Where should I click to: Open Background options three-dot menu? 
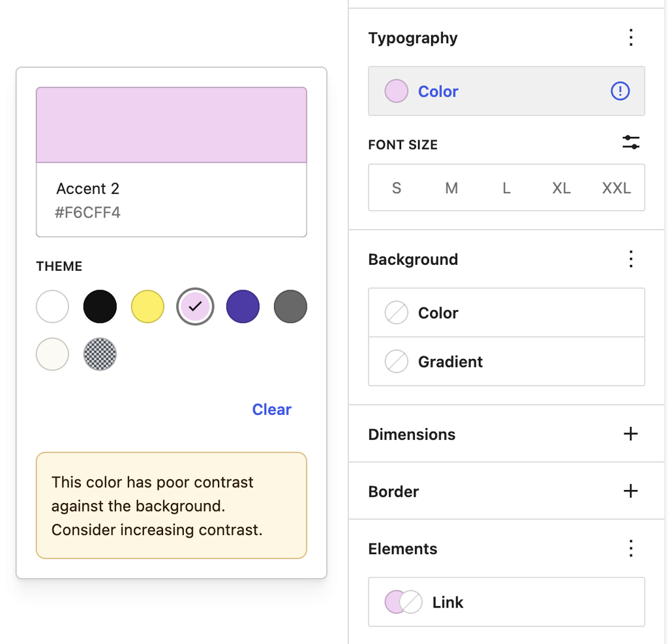click(x=631, y=258)
